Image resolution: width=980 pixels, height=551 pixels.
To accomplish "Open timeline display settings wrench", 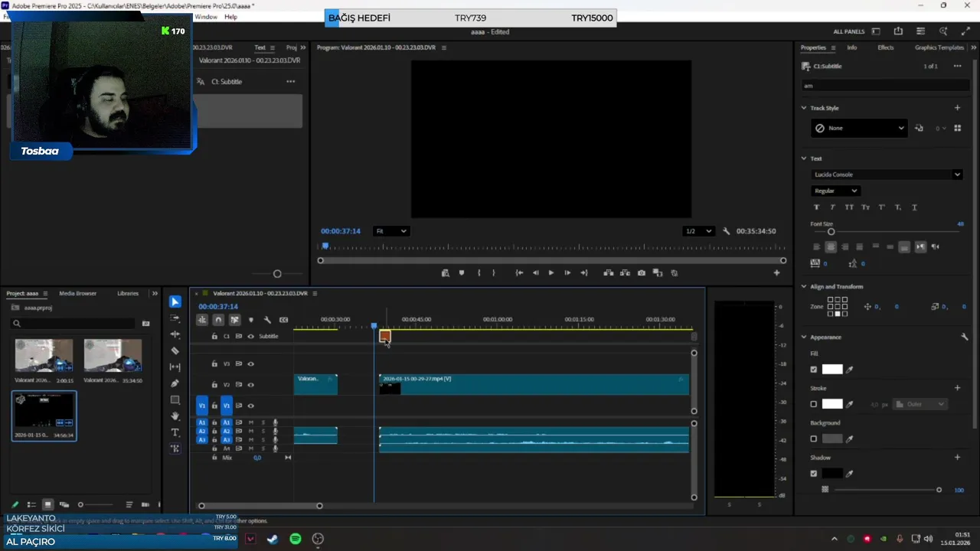I will click(267, 320).
